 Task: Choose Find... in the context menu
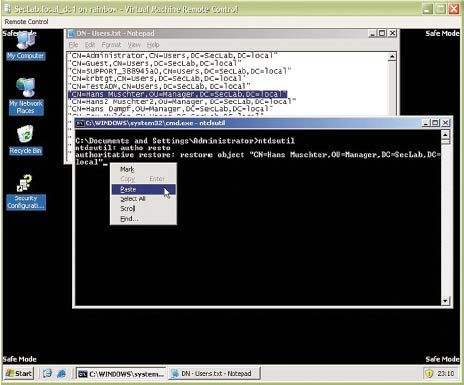pos(143,219)
